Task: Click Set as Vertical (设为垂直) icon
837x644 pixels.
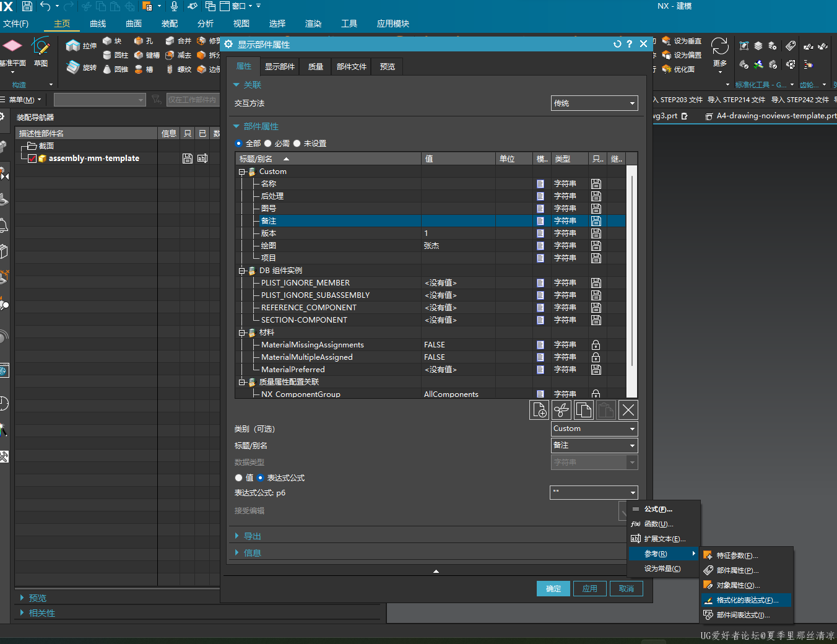Action: click(667, 41)
